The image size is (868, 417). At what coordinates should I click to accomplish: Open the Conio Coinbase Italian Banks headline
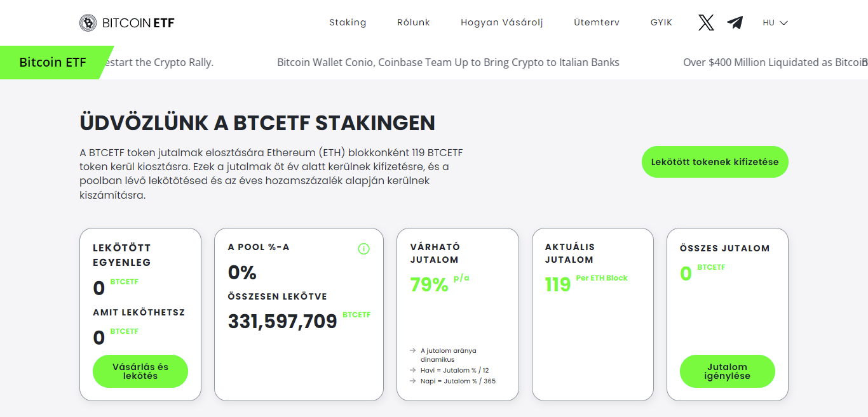click(x=448, y=62)
